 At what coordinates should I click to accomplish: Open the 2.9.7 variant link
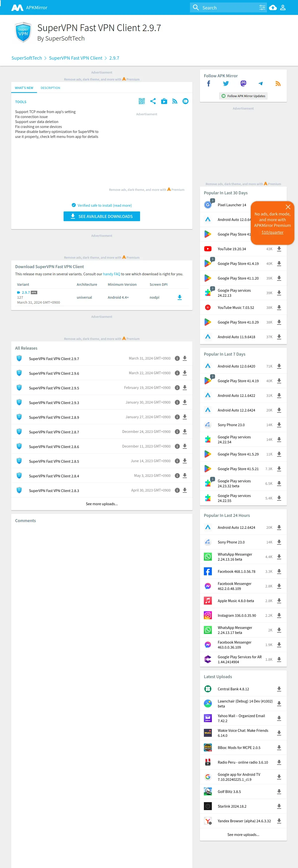point(26,292)
